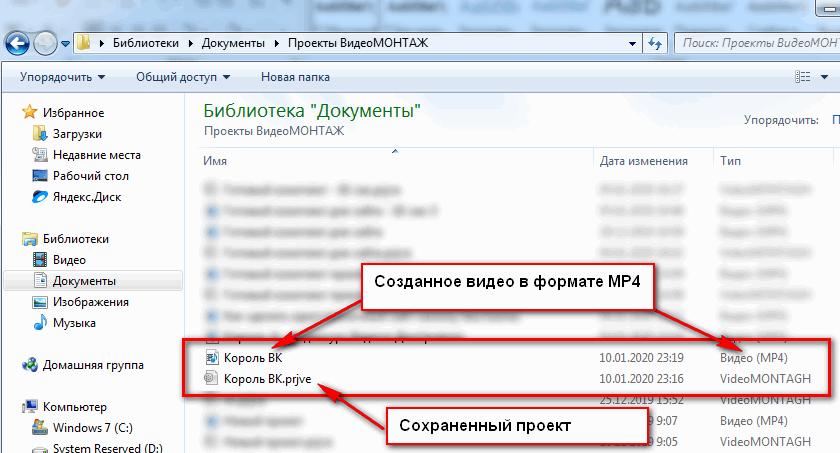Click date 10.01.2020 23:16 cell
840x453 pixels.
tap(641, 379)
